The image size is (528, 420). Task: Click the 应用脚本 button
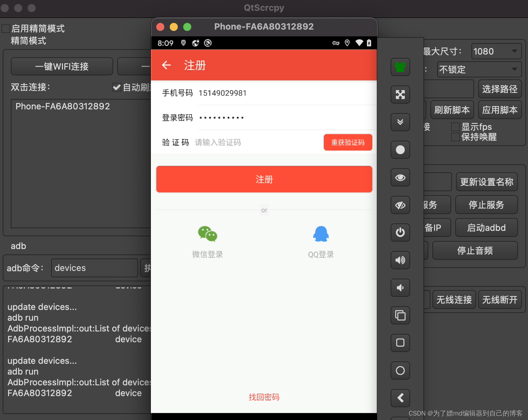500,110
